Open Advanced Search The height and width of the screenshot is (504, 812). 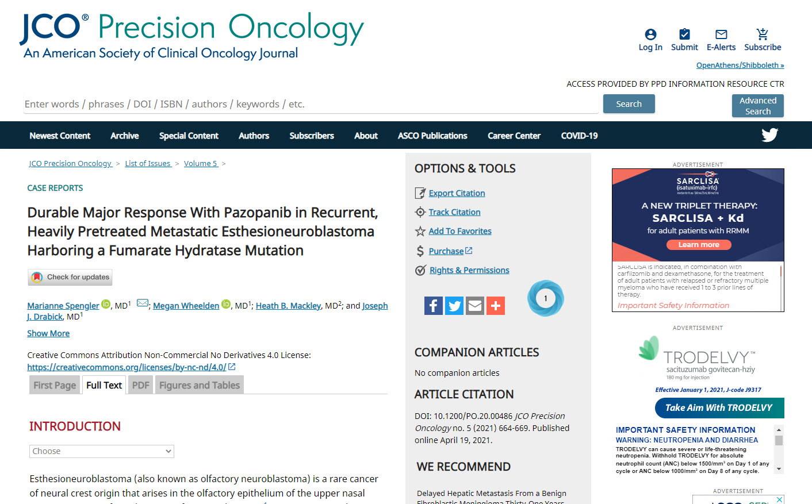(758, 106)
